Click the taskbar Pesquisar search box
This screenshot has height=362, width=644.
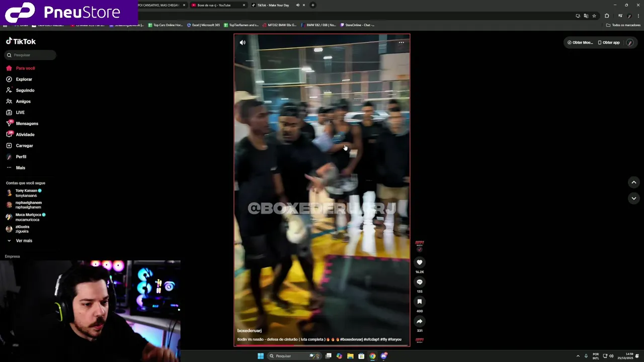294,356
